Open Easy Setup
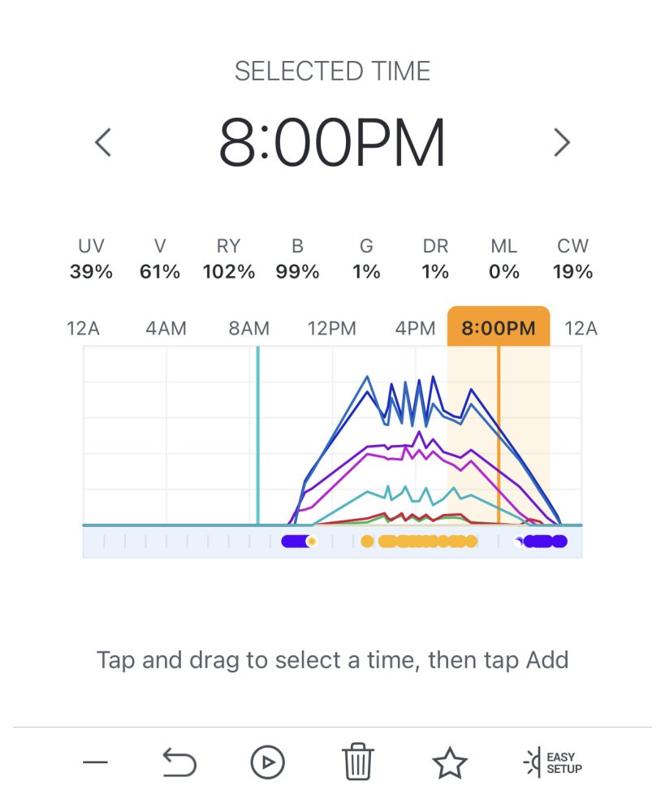The width and height of the screenshot is (665, 812). tap(553, 762)
